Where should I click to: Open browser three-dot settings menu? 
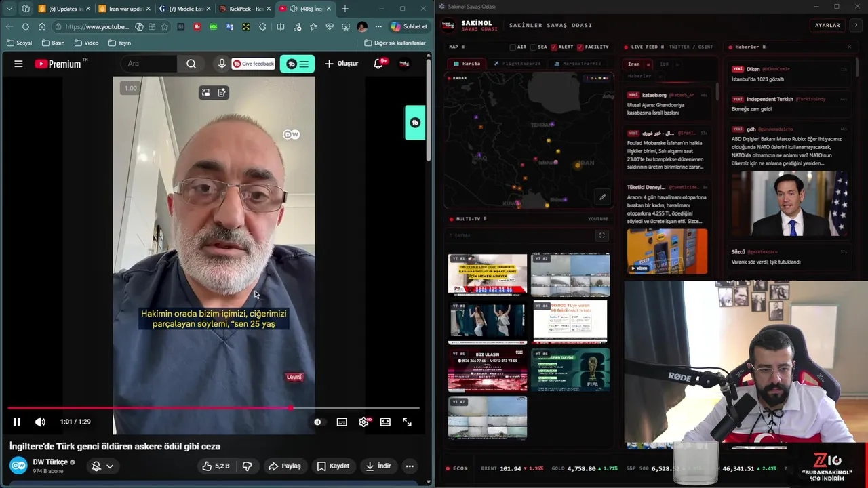click(378, 26)
